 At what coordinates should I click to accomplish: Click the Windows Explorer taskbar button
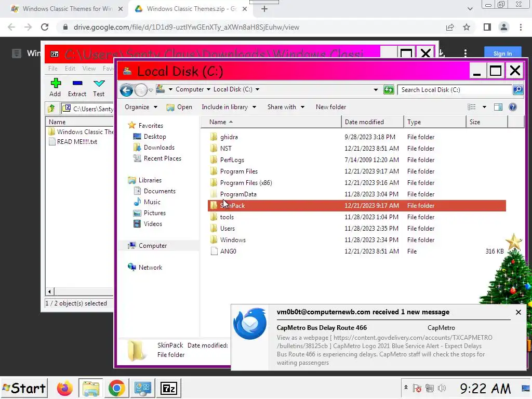coord(90,389)
